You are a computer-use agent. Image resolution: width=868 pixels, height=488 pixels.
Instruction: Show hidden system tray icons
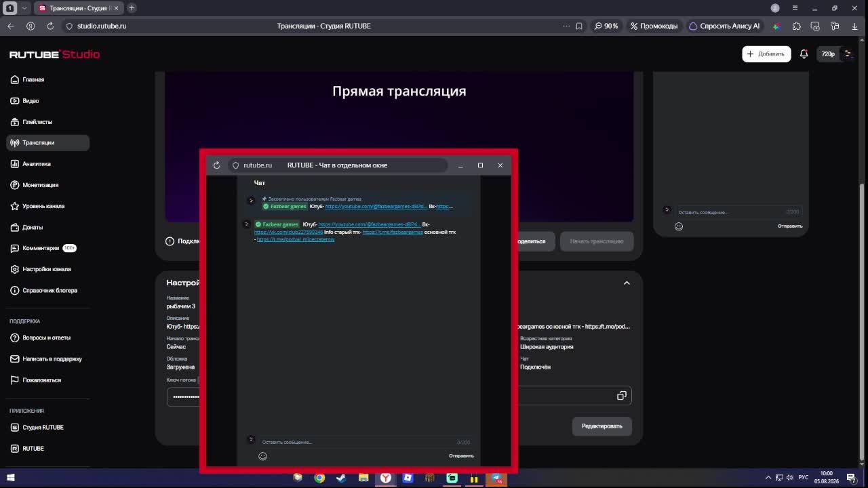768,478
